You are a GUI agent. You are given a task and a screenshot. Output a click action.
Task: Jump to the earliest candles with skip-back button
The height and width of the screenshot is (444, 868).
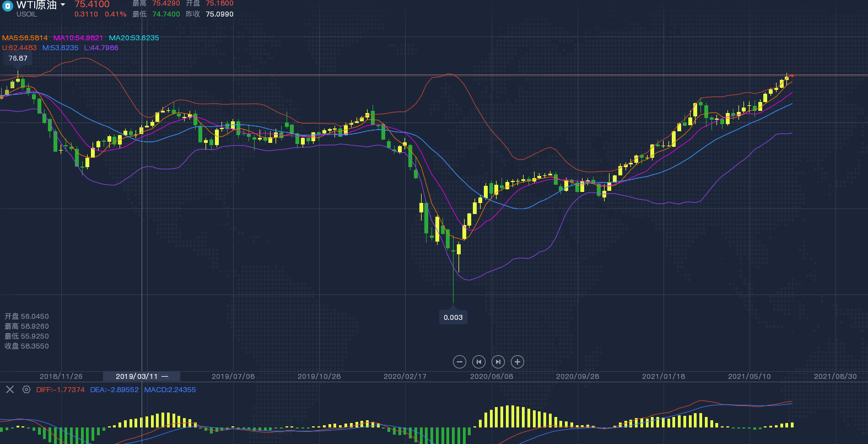pos(479,362)
